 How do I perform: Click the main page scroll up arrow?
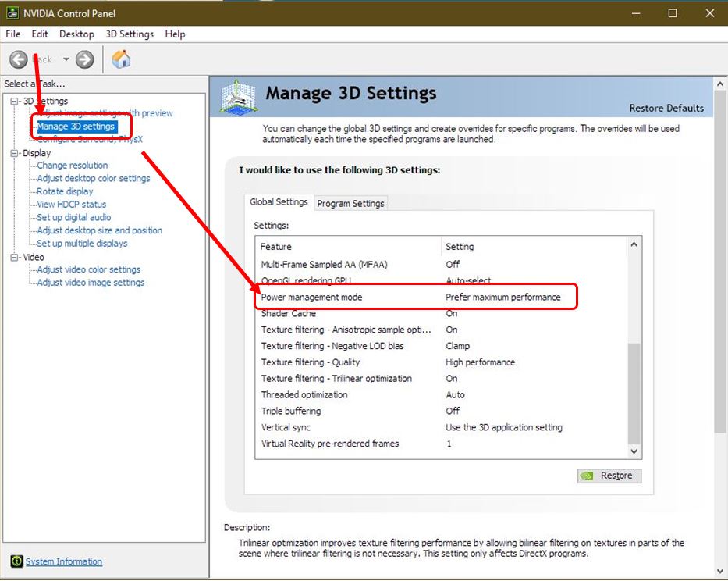[x=720, y=84]
